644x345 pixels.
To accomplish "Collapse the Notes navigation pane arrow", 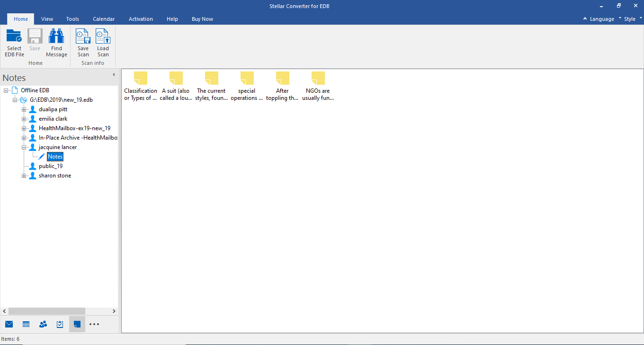I will click(114, 75).
